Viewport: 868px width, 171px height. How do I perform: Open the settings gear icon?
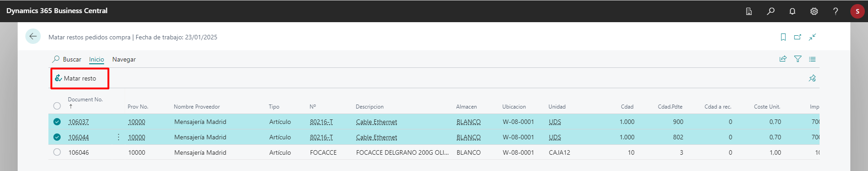(x=814, y=11)
